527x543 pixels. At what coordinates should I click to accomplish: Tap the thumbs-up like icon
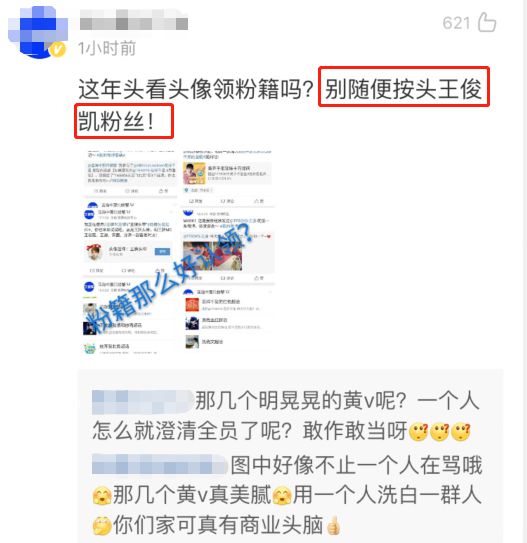click(487, 23)
